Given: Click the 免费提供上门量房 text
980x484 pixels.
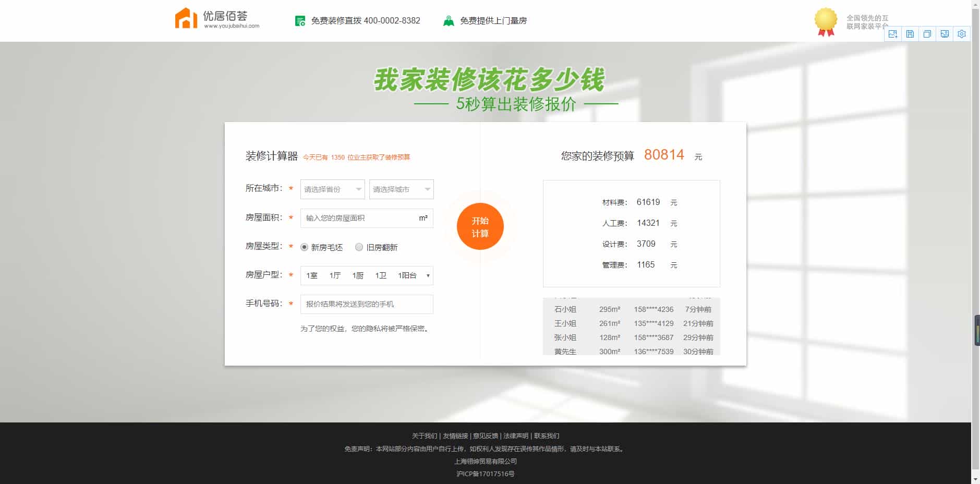Looking at the screenshot, I should click(493, 21).
